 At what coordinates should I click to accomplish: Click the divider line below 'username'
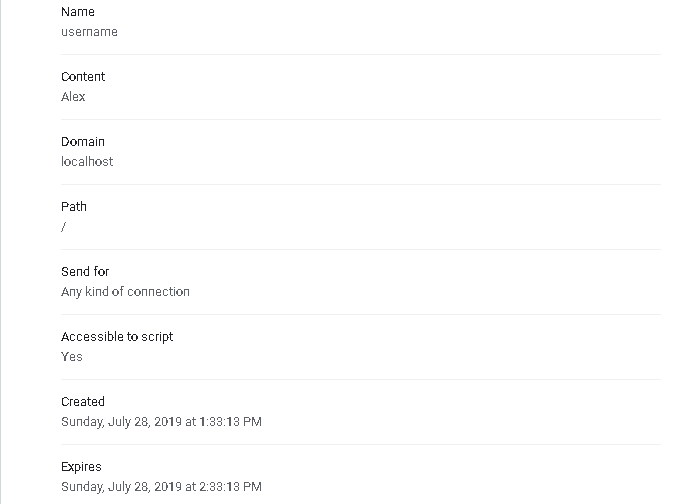(x=361, y=54)
